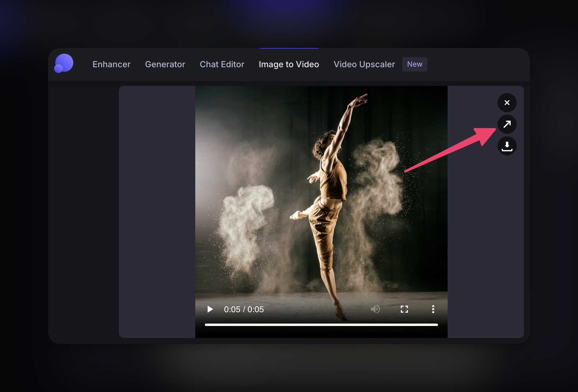Click dark background below the app card
This screenshot has width=578, height=392.
pos(288,369)
